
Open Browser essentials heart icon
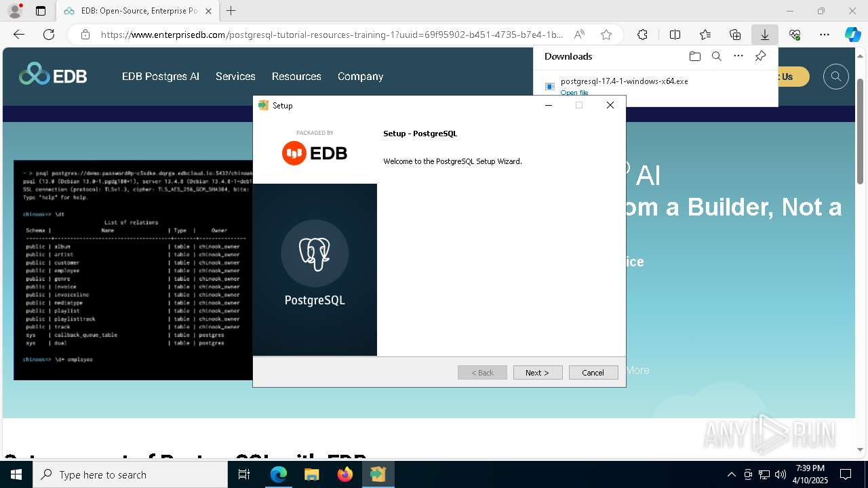click(x=795, y=35)
